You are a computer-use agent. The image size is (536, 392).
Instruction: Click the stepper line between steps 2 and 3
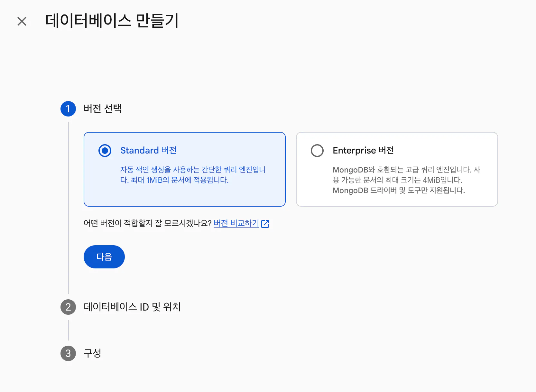[69, 330]
